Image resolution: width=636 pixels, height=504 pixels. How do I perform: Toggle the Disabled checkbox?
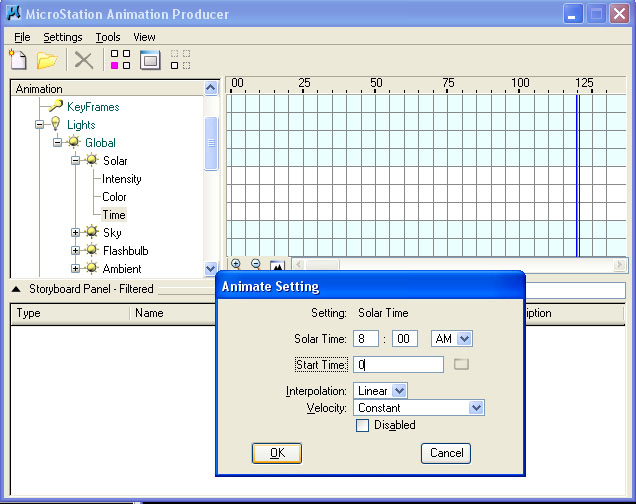pyautogui.click(x=362, y=425)
